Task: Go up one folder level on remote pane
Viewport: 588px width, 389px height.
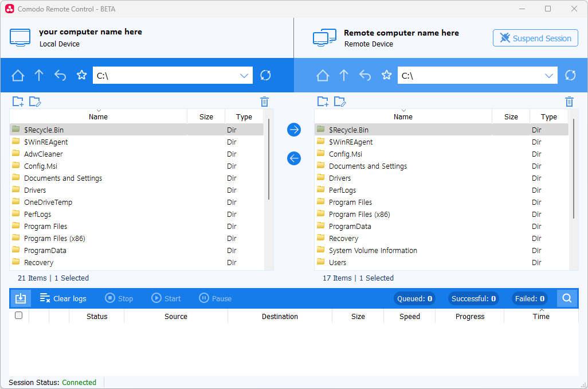Action: [x=344, y=75]
